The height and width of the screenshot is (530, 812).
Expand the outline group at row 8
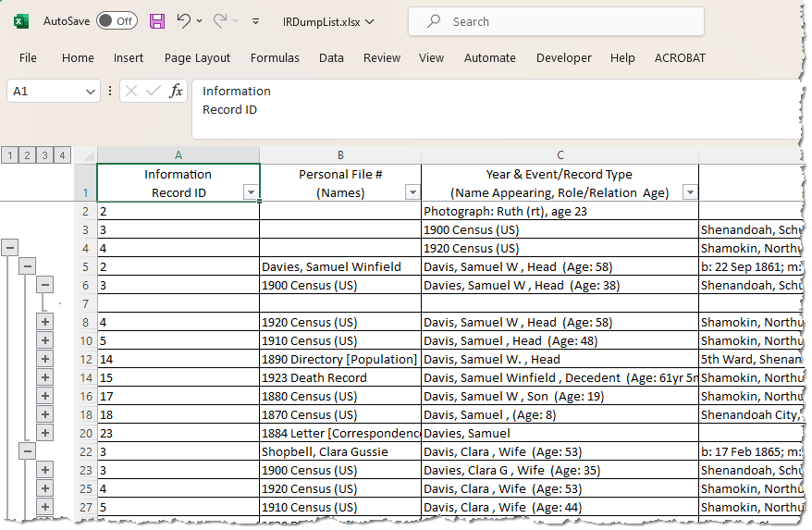coord(44,322)
